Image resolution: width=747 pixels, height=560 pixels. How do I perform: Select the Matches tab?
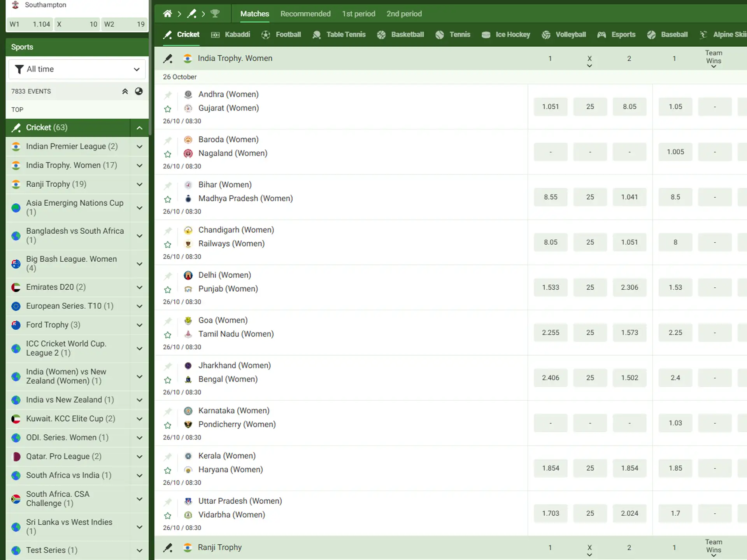tap(255, 14)
